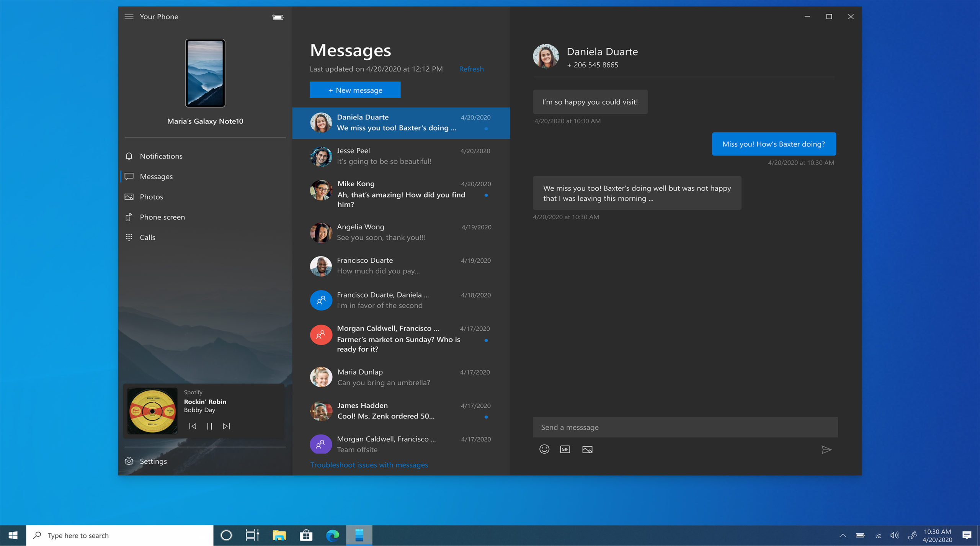The image size is (980, 546).
Task: Open Phone screen section
Action: pyautogui.click(x=162, y=217)
